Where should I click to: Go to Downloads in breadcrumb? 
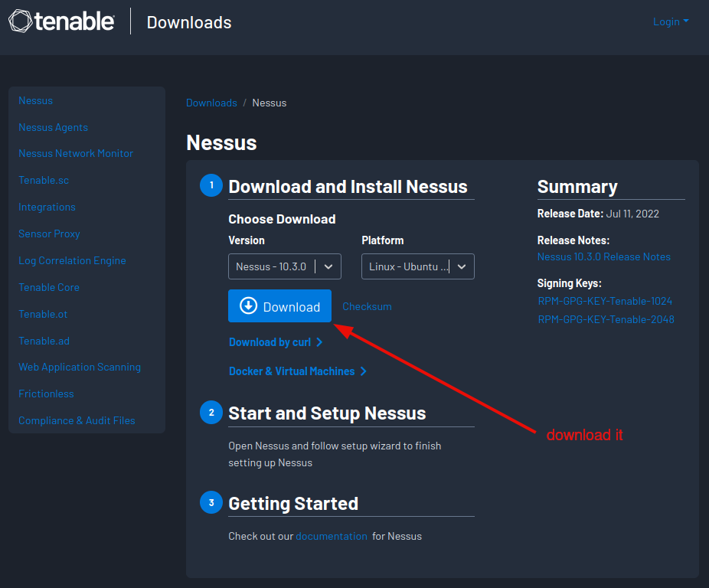click(211, 103)
